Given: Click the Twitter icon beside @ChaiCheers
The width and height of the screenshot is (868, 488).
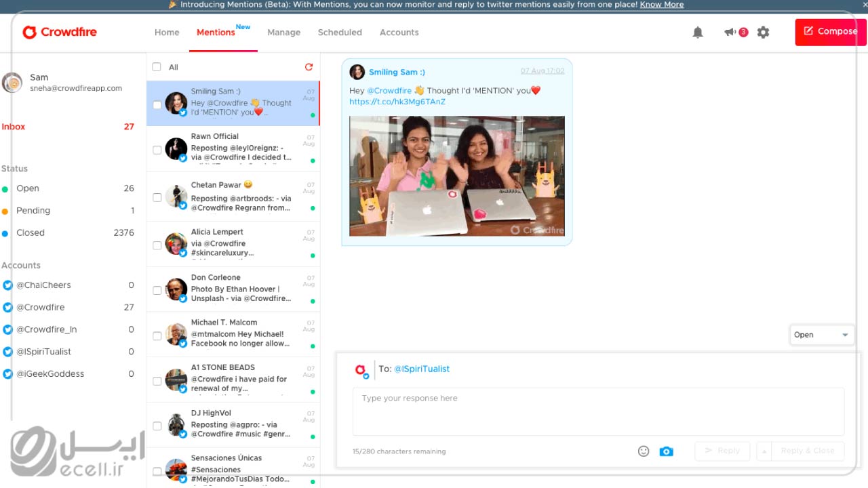Looking at the screenshot, I should click(8, 285).
